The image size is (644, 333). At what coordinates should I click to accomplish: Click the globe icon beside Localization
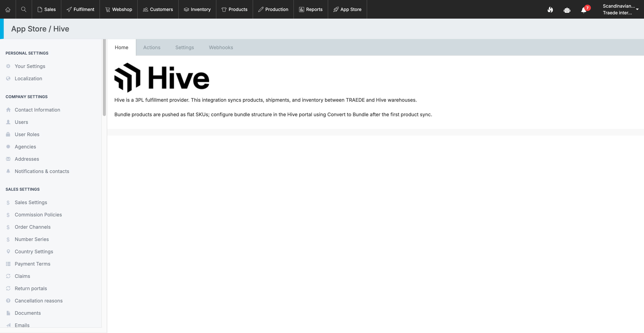pyautogui.click(x=8, y=78)
